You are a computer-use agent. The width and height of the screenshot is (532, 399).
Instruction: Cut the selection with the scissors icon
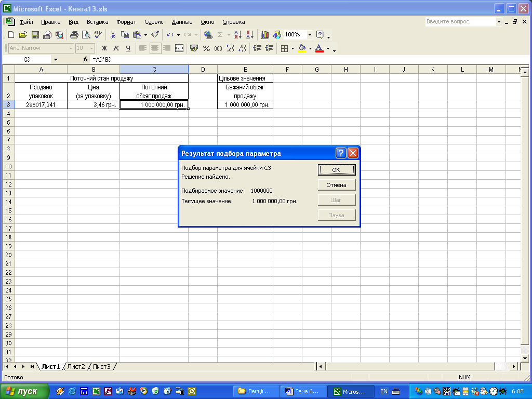click(113, 35)
